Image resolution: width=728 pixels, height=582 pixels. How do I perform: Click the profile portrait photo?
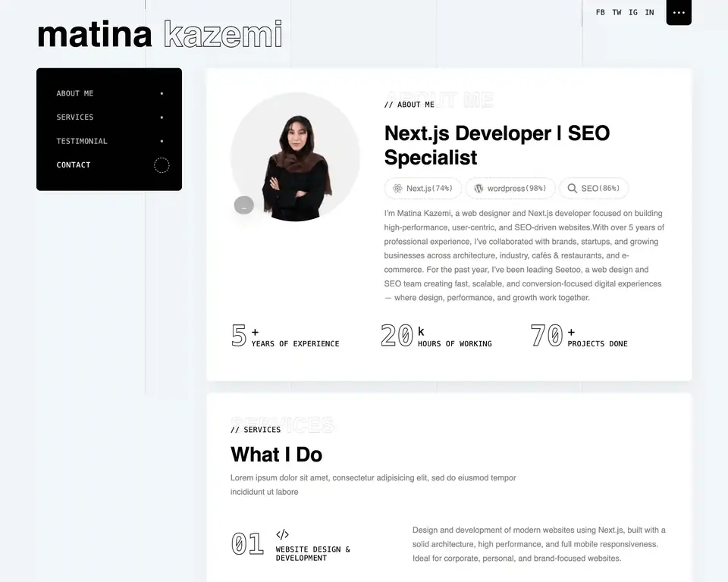(295, 157)
